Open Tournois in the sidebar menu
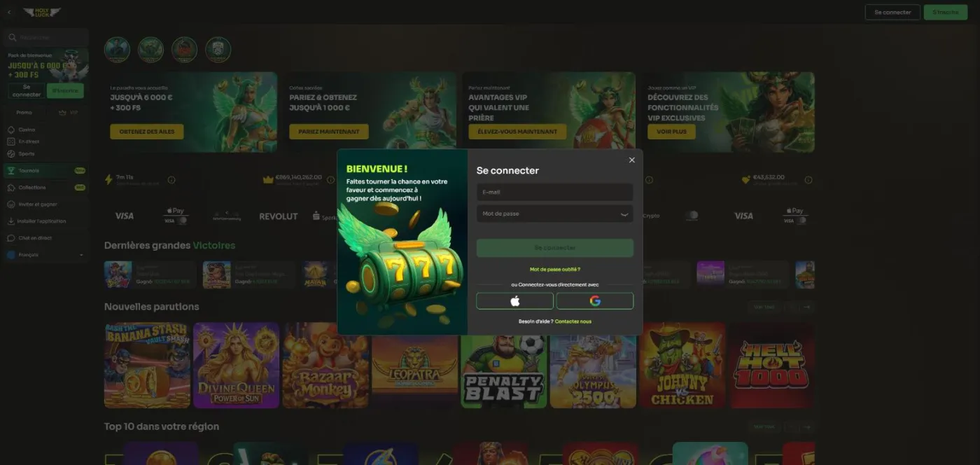Screen dimensions: 980x465 click(46, 170)
